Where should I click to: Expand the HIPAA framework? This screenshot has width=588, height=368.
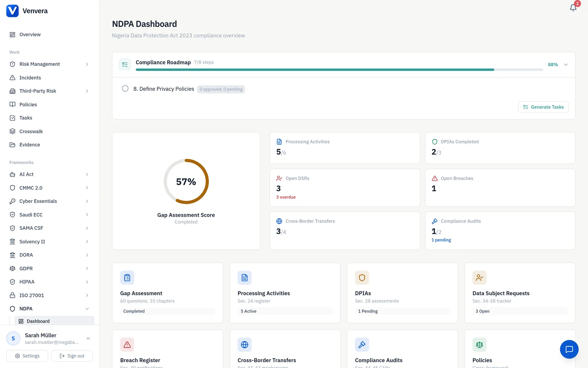87,282
